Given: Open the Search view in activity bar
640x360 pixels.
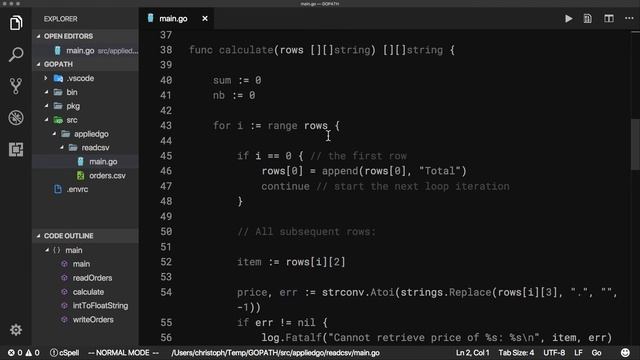Looking at the screenshot, I should [16, 54].
